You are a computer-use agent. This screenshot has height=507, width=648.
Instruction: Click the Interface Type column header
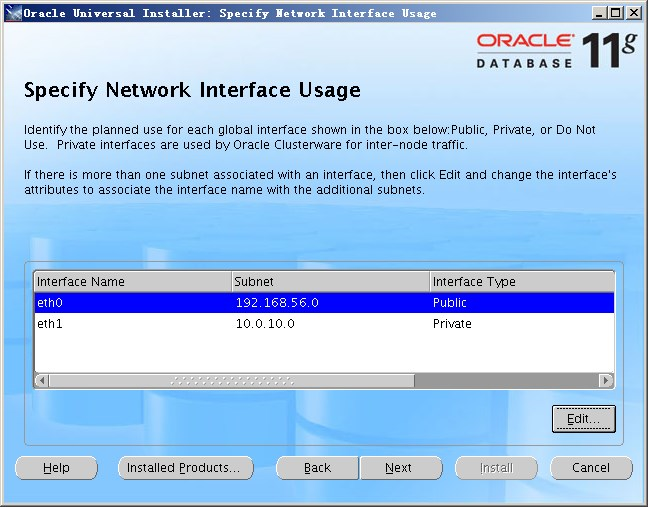coord(520,281)
